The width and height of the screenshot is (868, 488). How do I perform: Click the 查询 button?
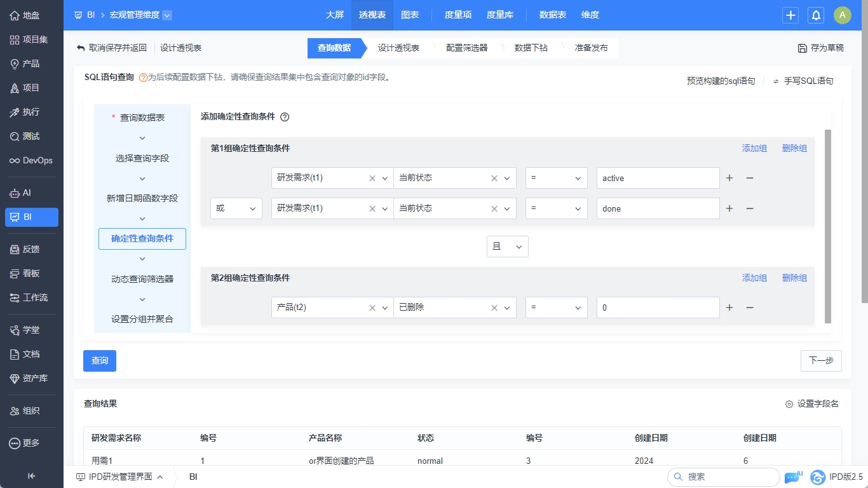pyautogui.click(x=100, y=360)
